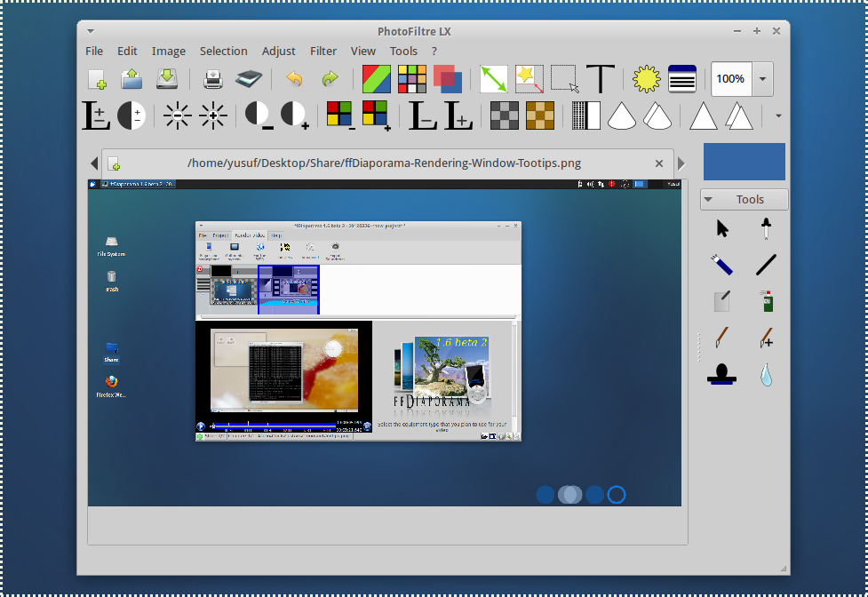Pick the eyedropper pipette tool
868x597 pixels.
coord(766,228)
